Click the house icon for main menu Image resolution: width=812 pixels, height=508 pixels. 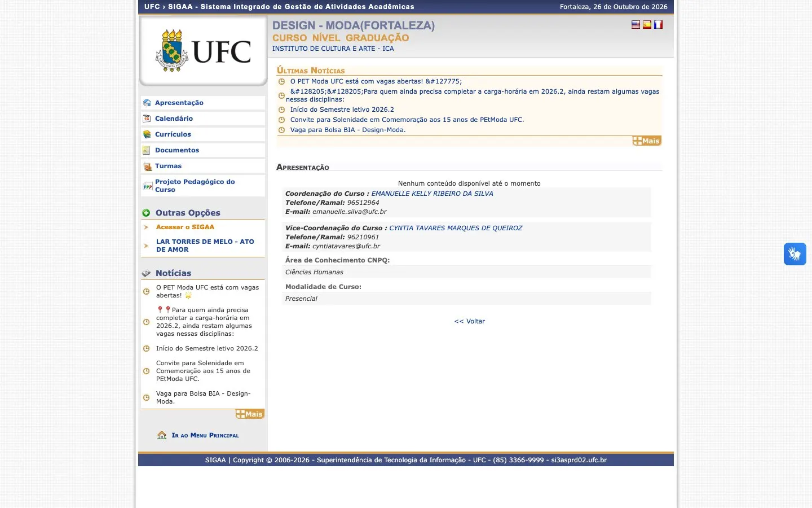pyautogui.click(x=162, y=435)
